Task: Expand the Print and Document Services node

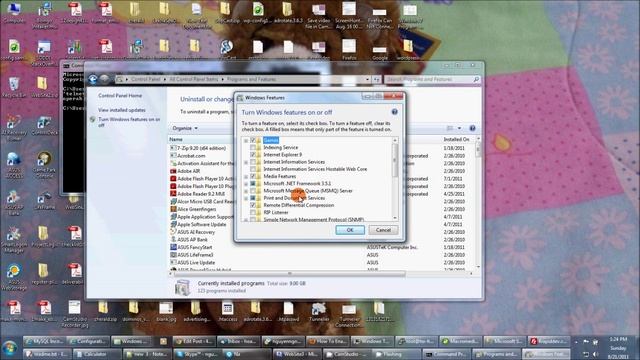Action: click(246, 198)
